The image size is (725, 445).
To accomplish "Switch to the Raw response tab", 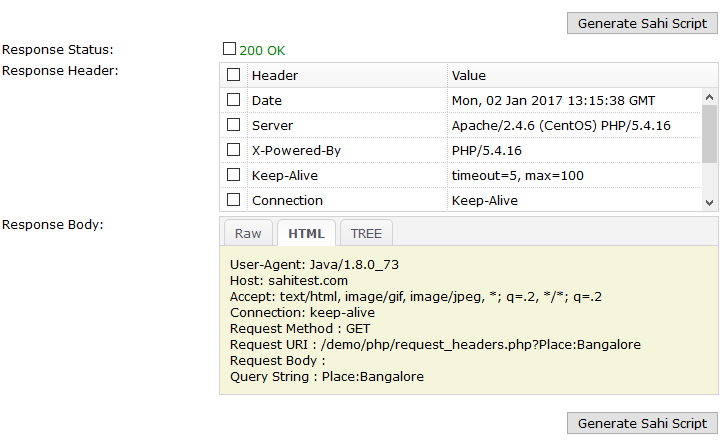I will pyautogui.click(x=248, y=233).
